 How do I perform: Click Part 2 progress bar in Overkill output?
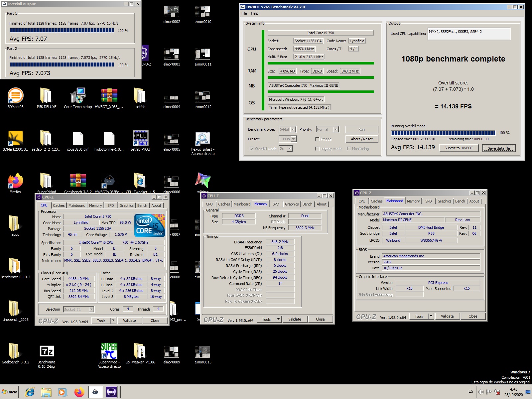point(62,65)
